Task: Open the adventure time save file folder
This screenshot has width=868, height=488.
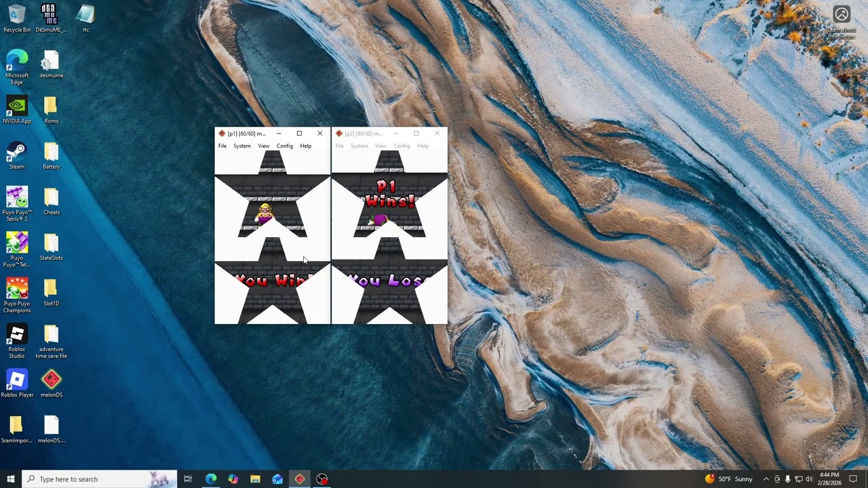Action: pyautogui.click(x=51, y=341)
